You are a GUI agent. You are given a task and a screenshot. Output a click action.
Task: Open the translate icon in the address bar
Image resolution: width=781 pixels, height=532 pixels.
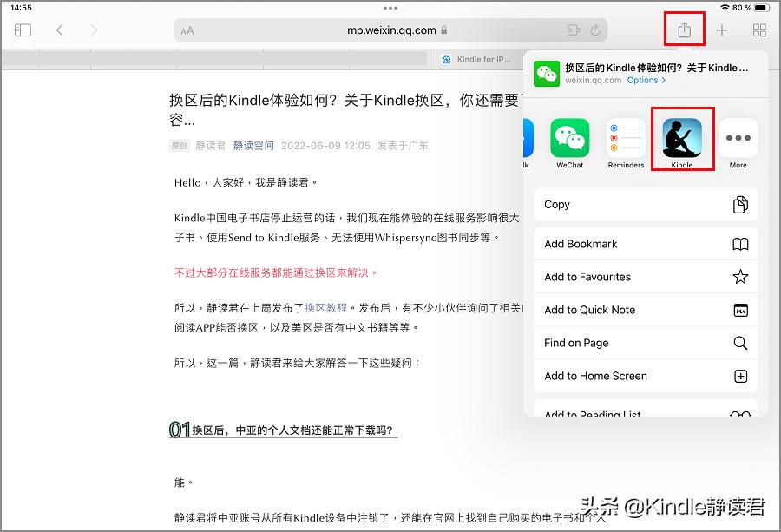coord(573,29)
